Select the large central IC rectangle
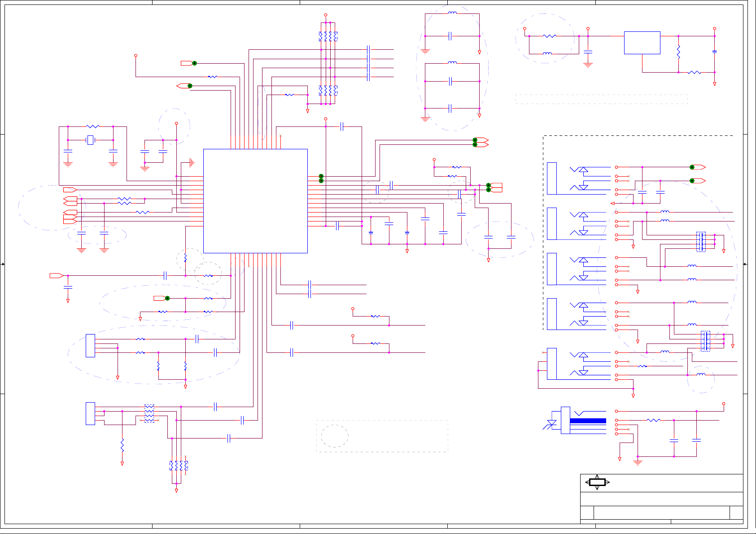Viewport: 756px width, 534px height. tap(255, 201)
